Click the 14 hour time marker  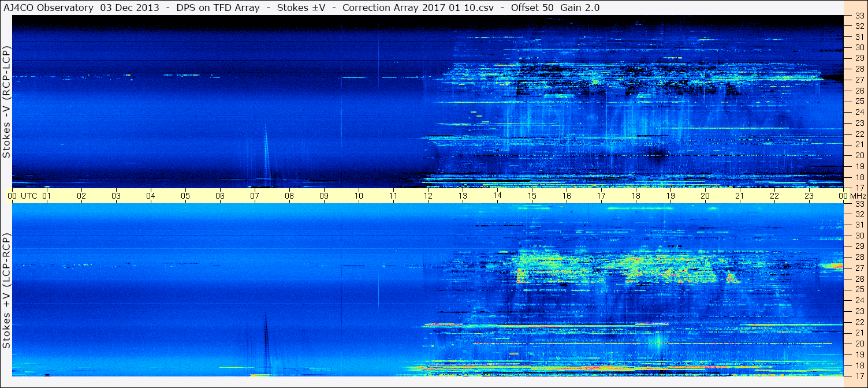pyautogui.click(x=497, y=196)
